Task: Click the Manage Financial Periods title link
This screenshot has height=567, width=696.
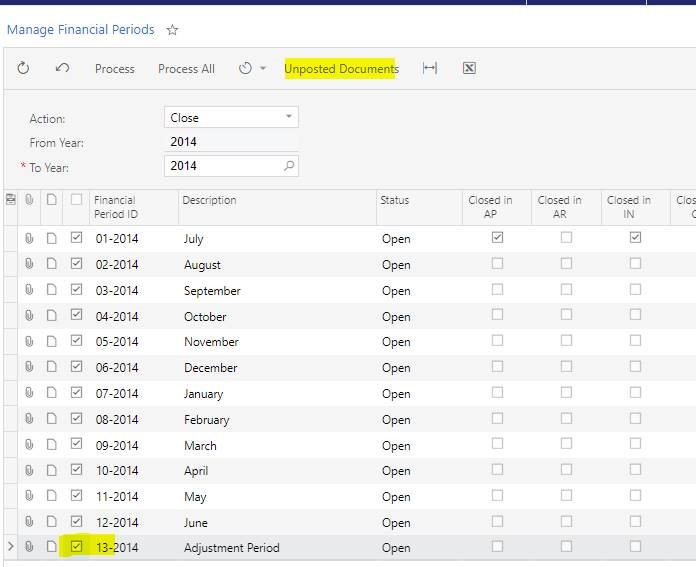Action: pyautogui.click(x=81, y=30)
